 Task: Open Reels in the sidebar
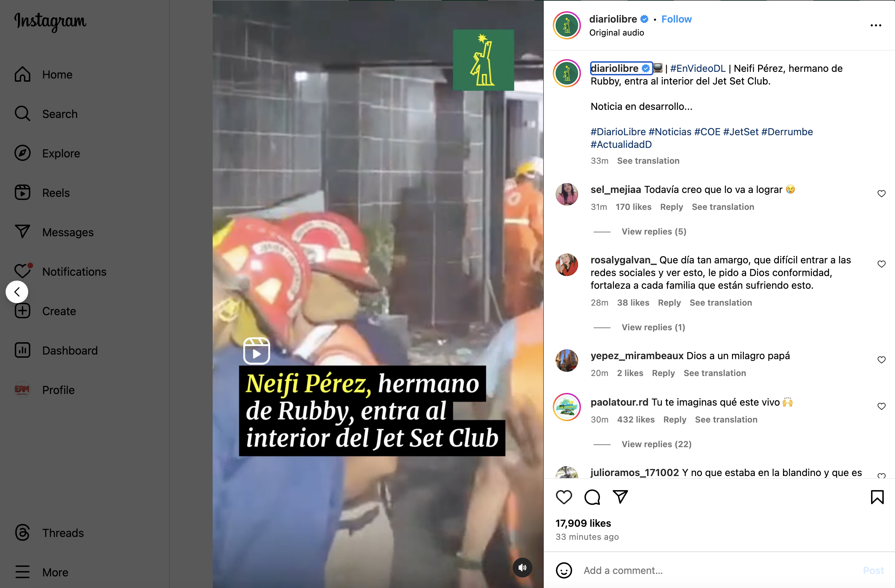pos(43,193)
